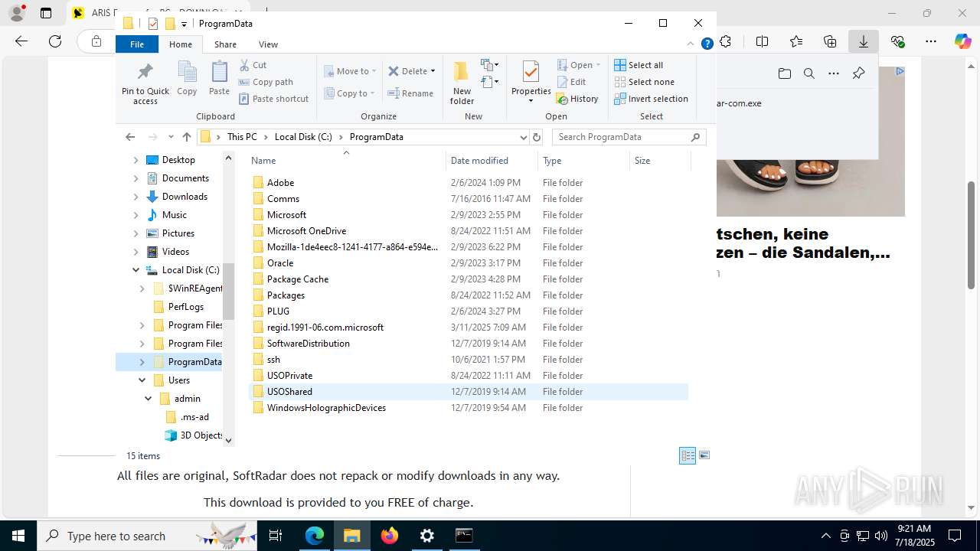Click the Properties icon
This screenshot has width=980, height=551.
point(531,73)
